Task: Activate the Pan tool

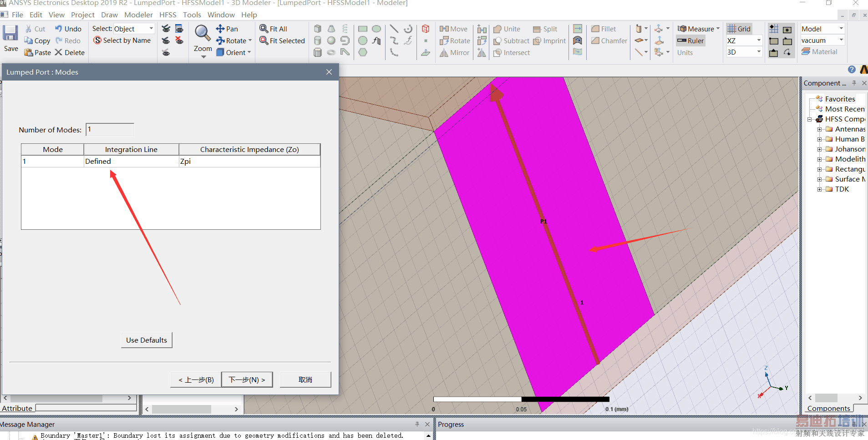Action: (x=220, y=29)
